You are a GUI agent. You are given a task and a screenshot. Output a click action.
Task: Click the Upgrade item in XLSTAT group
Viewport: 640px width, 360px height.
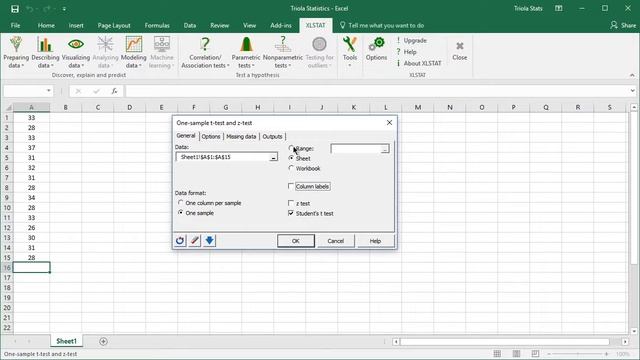tap(411, 40)
